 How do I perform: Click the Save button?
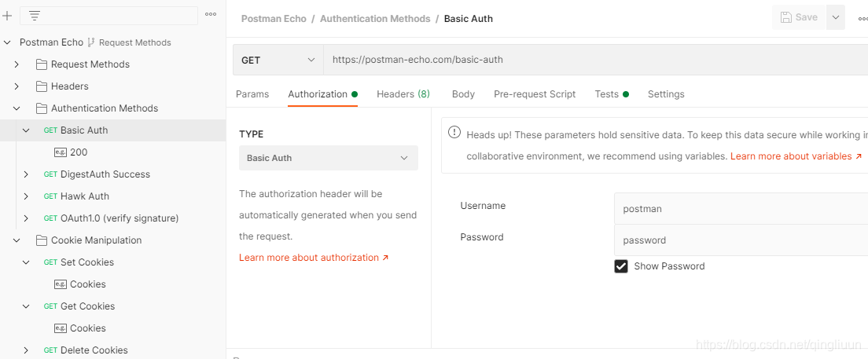pyautogui.click(x=799, y=17)
